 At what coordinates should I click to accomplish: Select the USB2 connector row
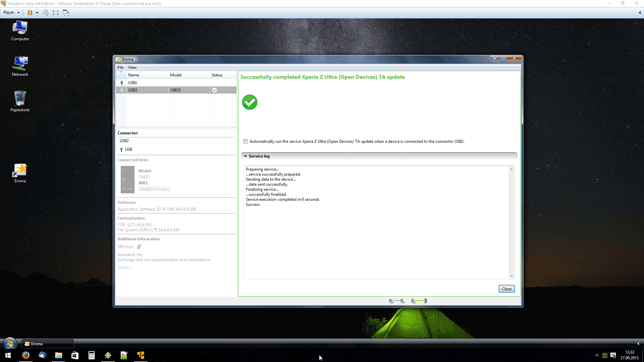(x=176, y=90)
